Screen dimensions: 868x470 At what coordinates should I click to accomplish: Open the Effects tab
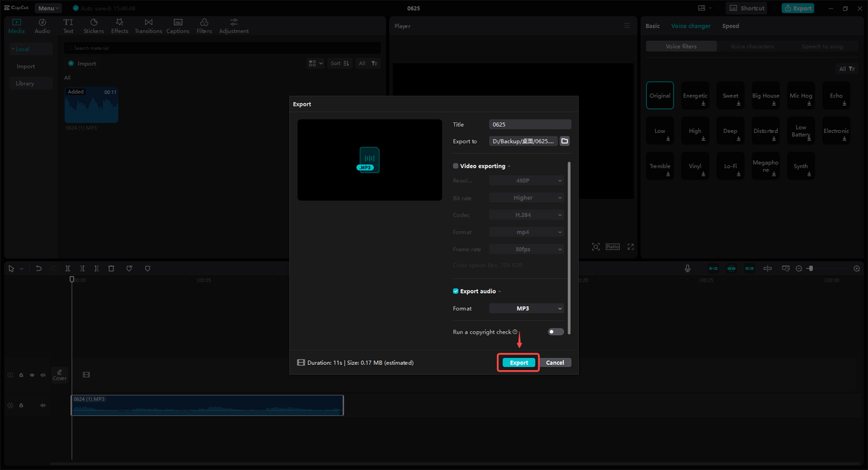119,26
